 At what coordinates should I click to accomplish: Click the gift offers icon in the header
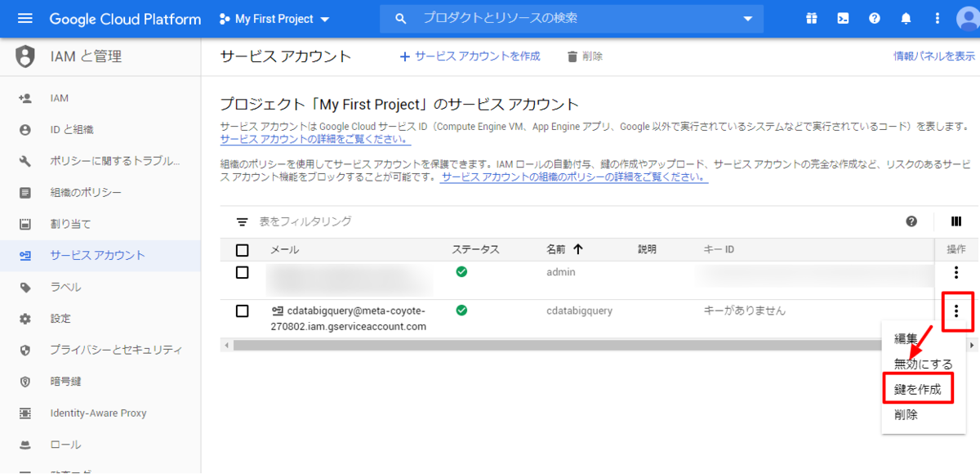[x=811, y=18]
